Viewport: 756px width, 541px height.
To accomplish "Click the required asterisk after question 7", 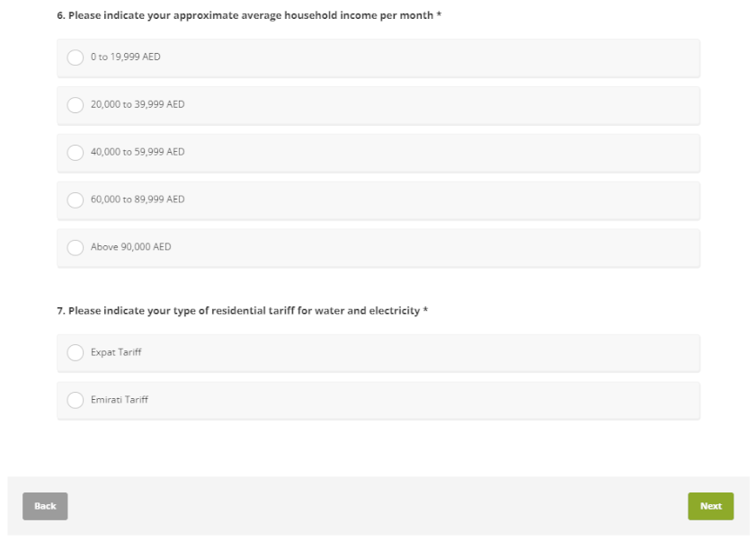I will pos(425,311).
